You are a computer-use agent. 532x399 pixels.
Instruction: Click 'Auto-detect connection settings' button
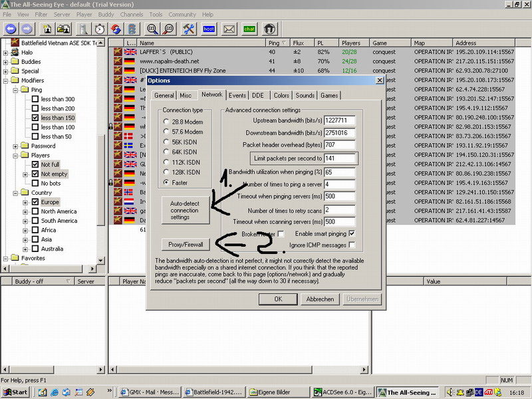pos(184,209)
